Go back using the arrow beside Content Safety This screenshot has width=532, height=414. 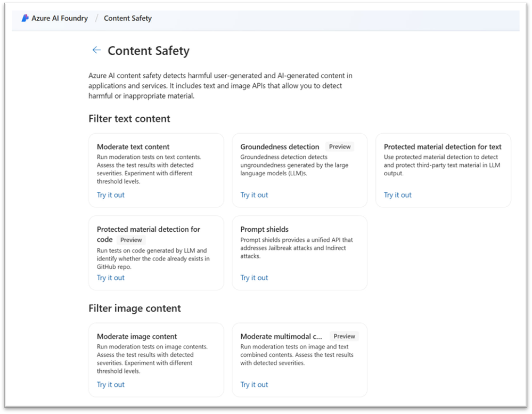[x=96, y=50]
